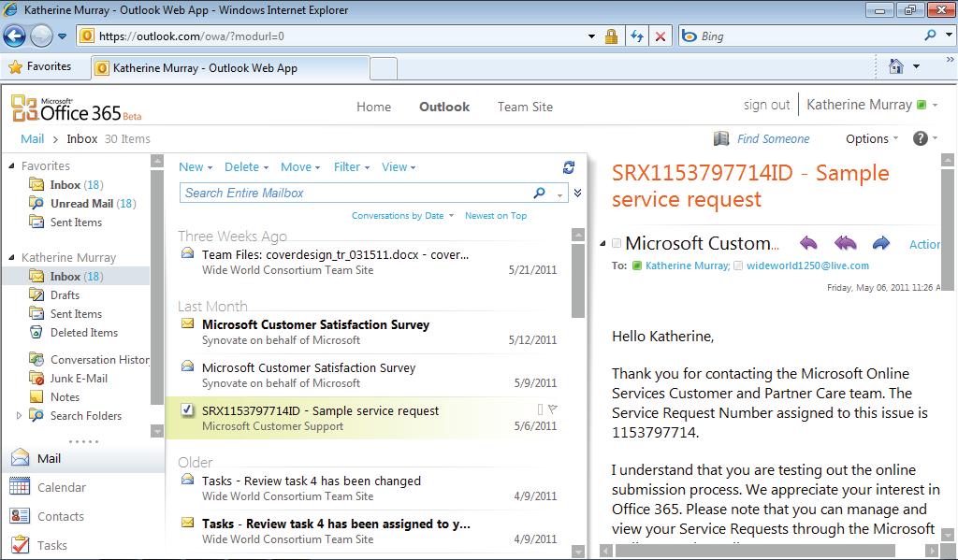The width and height of the screenshot is (958, 560).
Task: Click the browser Back button
Action: (x=15, y=36)
